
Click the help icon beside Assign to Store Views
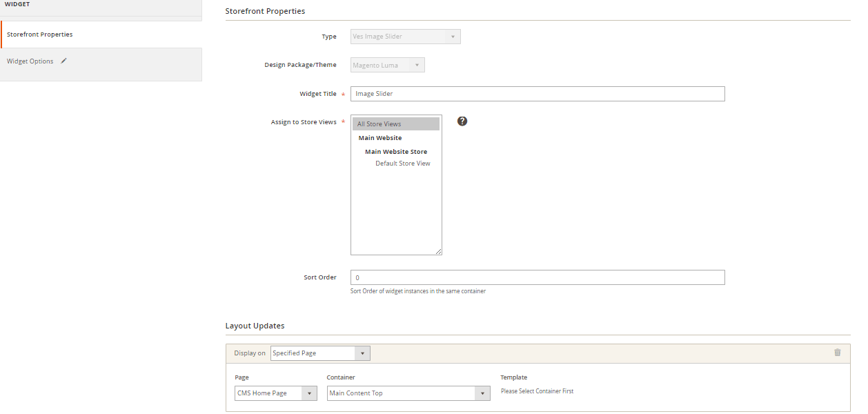pos(462,121)
